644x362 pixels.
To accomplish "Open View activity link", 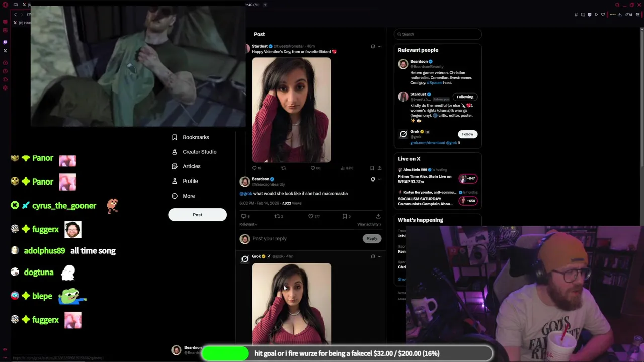I will coord(369,224).
